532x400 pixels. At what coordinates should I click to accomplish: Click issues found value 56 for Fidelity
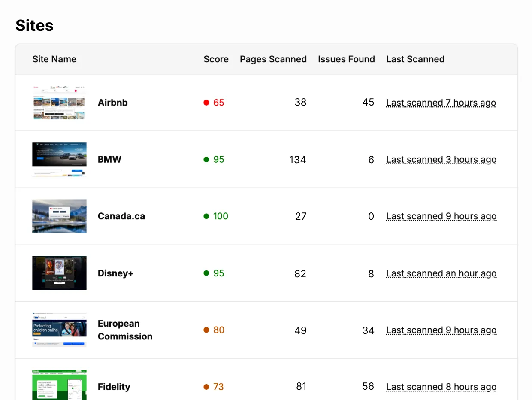(x=369, y=386)
